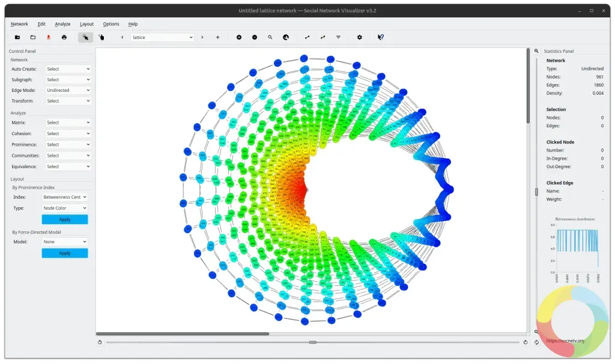Open the Analyze menu

pyautogui.click(x=62, y=24)
